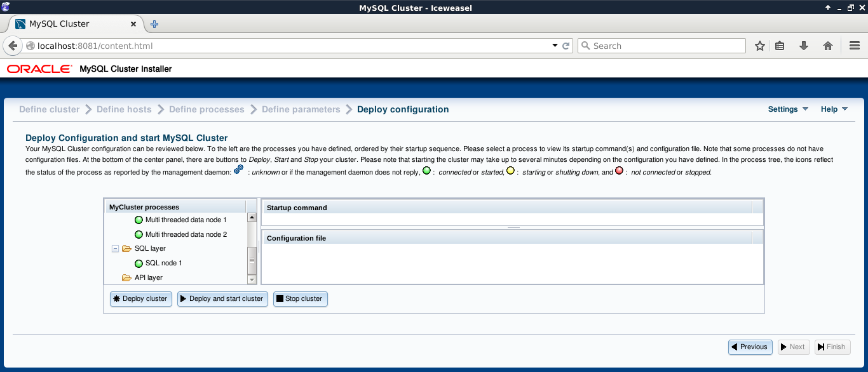Click green status icon of data node 1

tap(139, 220)
